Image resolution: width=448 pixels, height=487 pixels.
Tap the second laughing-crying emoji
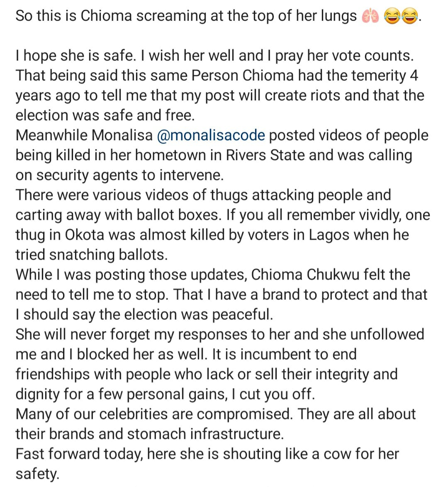click(x=410, y=17)
